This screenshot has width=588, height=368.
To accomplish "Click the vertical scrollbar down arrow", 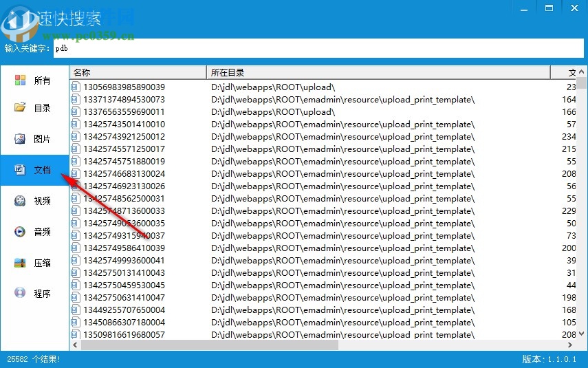I will pyautogui.click(x=581, y=334).
